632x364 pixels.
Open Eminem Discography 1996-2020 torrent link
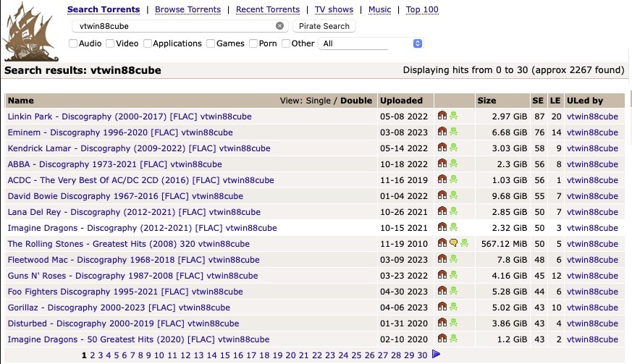point(120,132)
